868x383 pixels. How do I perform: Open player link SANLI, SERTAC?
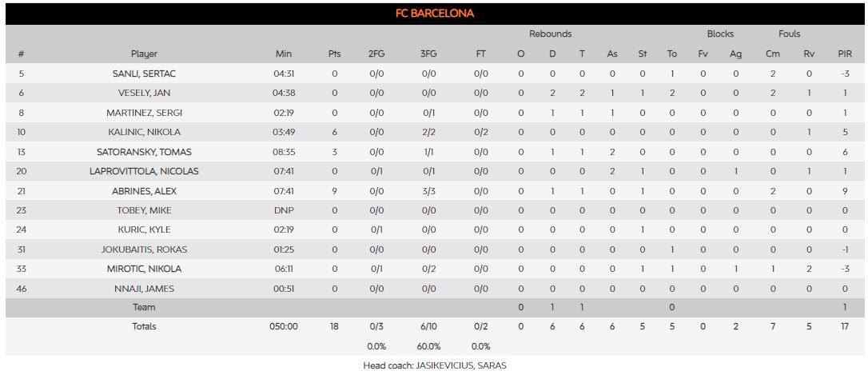pos(144,74)
